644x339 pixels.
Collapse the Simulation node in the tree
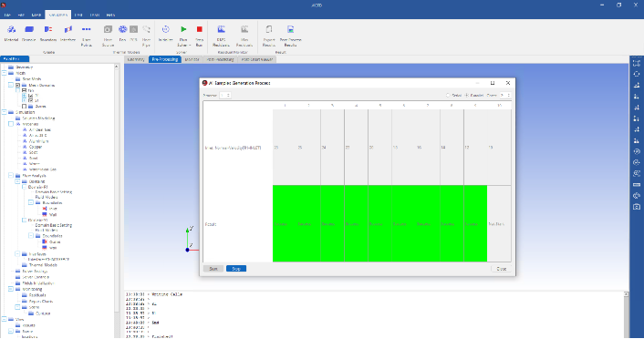(x=5, y=112)
